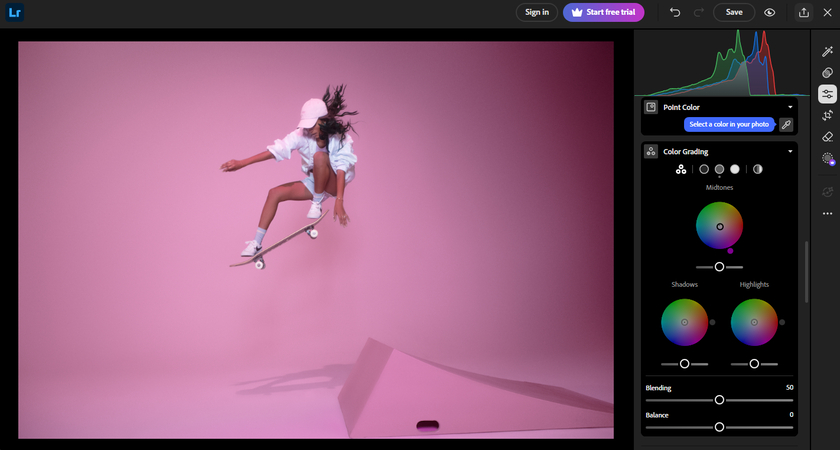
Task: Click the Shadows wheel hue handle dot
Action: [x=712, y=322]
